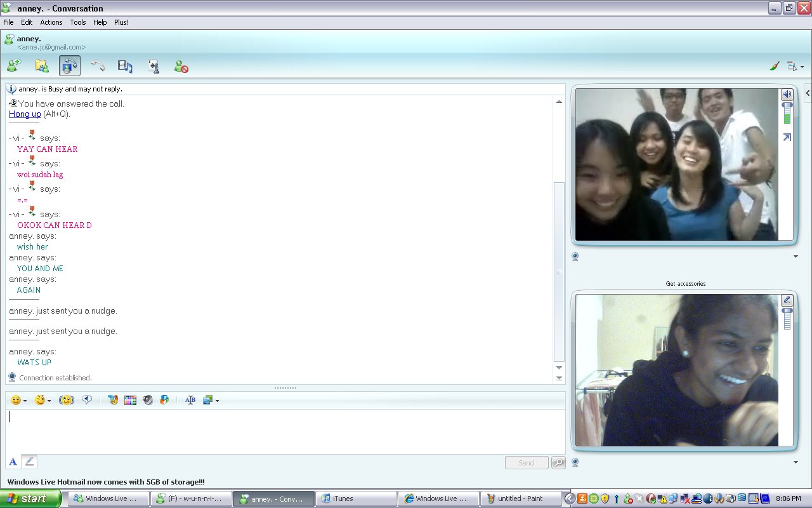The width and height of the screenshot is (812, 508).
Task: Click the speaker sound icon in chat toolbar
Action: click(148, 400)
